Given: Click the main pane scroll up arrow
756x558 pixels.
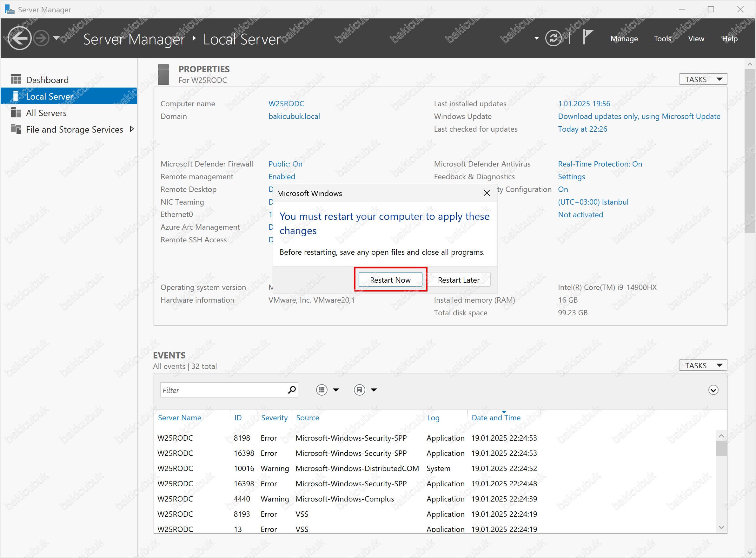Looking at the screenshot, I should coord(750,64).
